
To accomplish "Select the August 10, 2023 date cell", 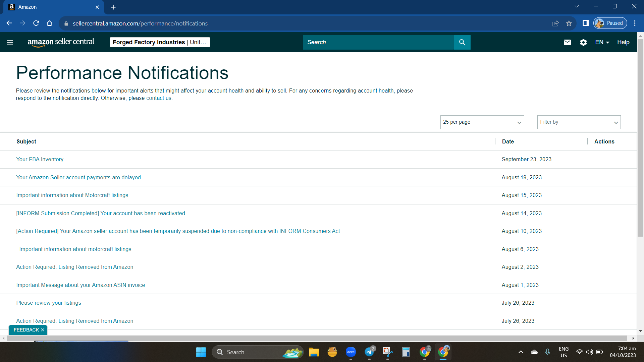I will point(522,231).
